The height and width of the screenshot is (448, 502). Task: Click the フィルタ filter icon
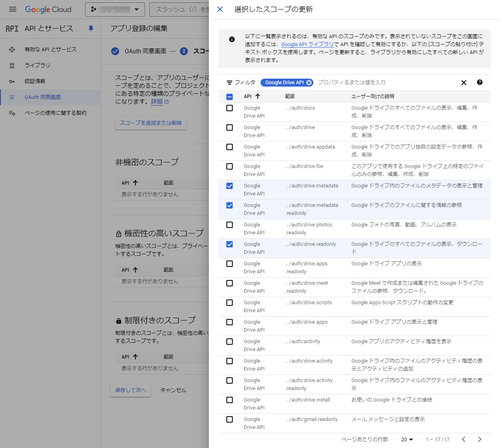[x=230, y=83]
